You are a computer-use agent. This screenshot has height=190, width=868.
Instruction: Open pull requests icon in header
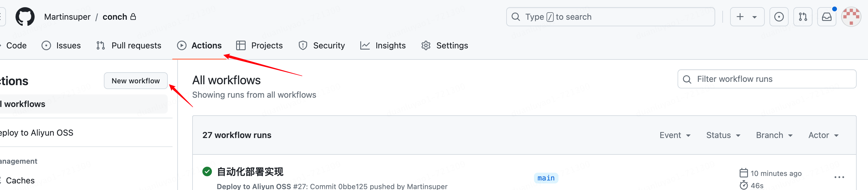click(x=803, y=16)
